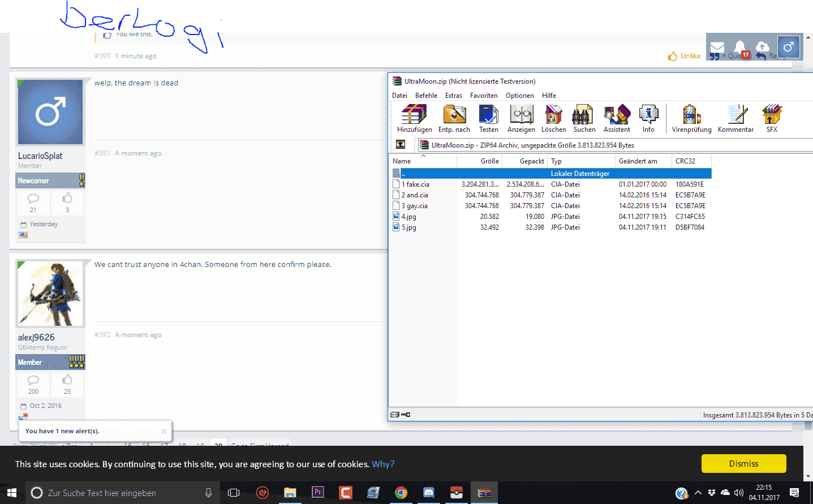The height and width of the screenshot is (504, 813).
Task: Open the Pokéball app in the taskbar
Action: coord(457,493)
